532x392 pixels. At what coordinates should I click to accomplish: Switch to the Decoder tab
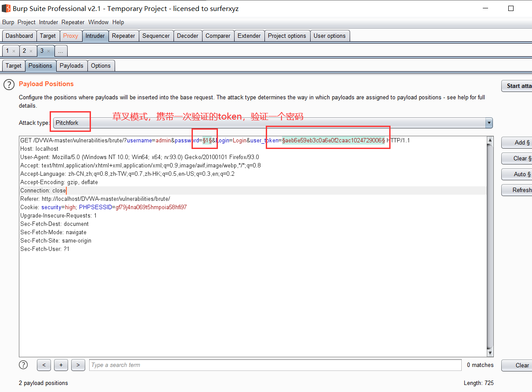pyautogui.click(x=188, y=36)
